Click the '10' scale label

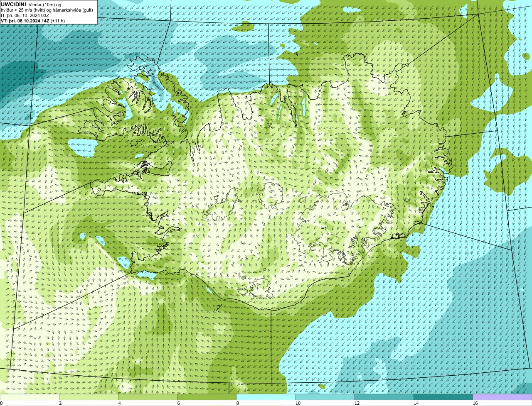pyautogui.click(x=298, y=403)
